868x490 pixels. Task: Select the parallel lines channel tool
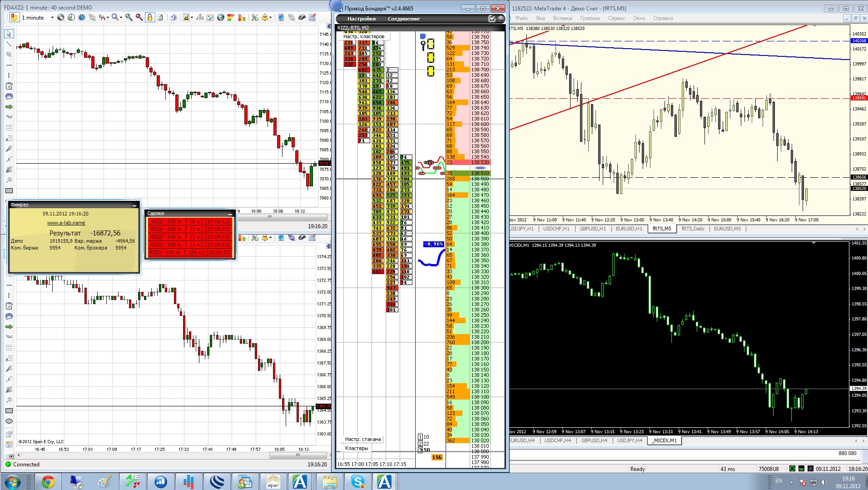click(9, 55)
